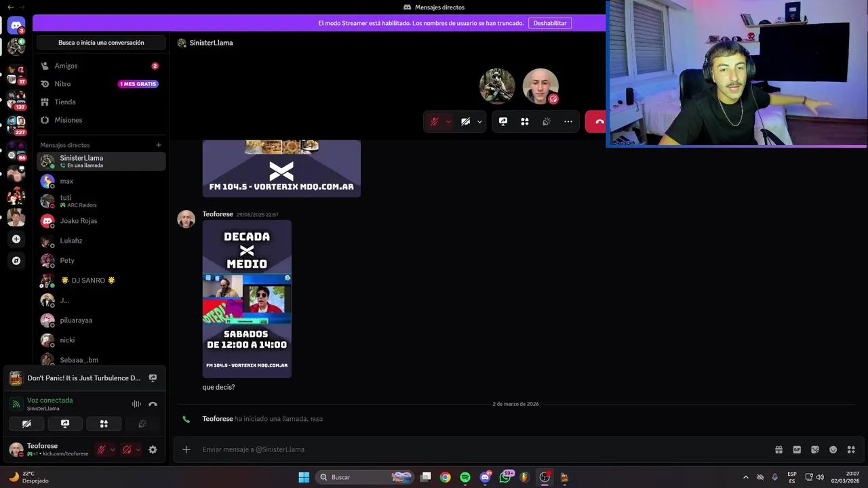Open Amigos tab
Screen dimensions: 868x488
click(x=101, y=66)
